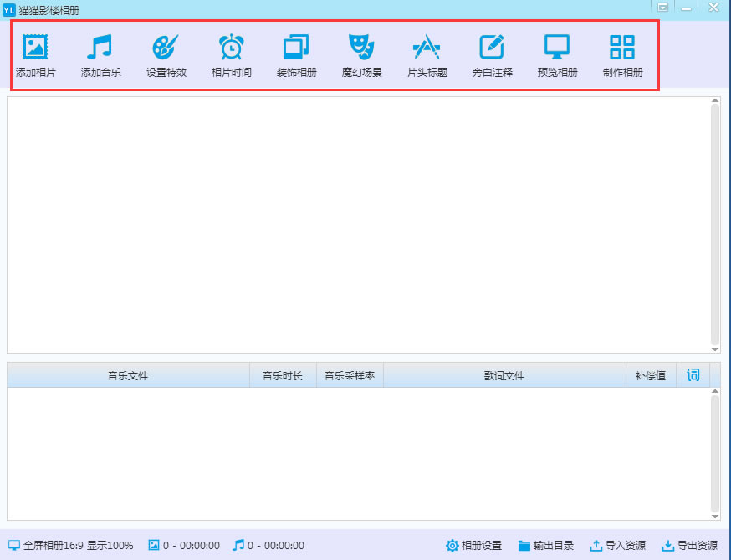Close the 猫猫影楼相册 window
Image resolution: width=731 pixels, height=560 pixels.
(713, 8)
